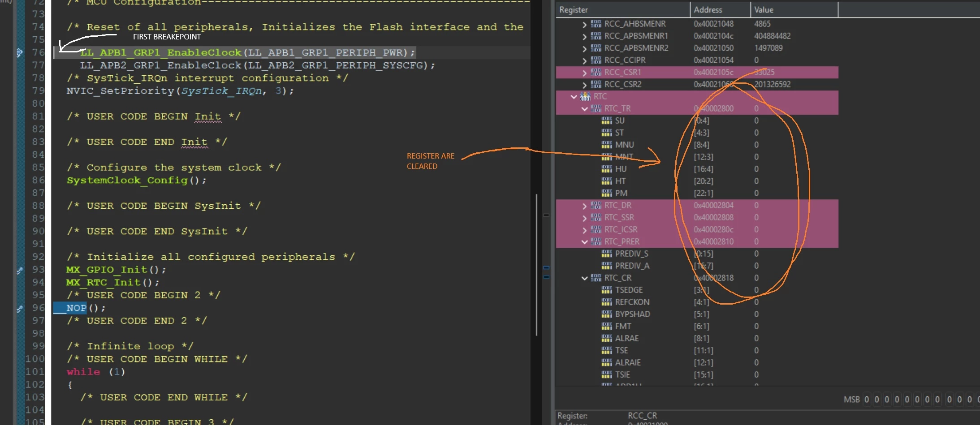Select the ALRAIE bit field icon

click(x=607, y=362)
